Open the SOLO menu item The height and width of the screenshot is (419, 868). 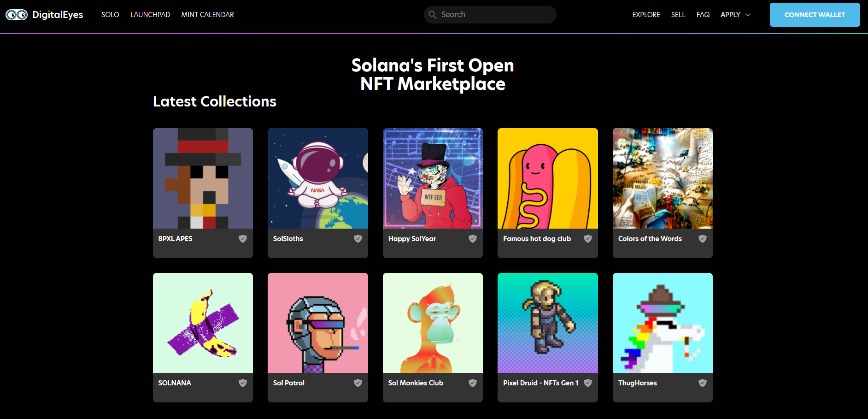click(x=111, y=15)
